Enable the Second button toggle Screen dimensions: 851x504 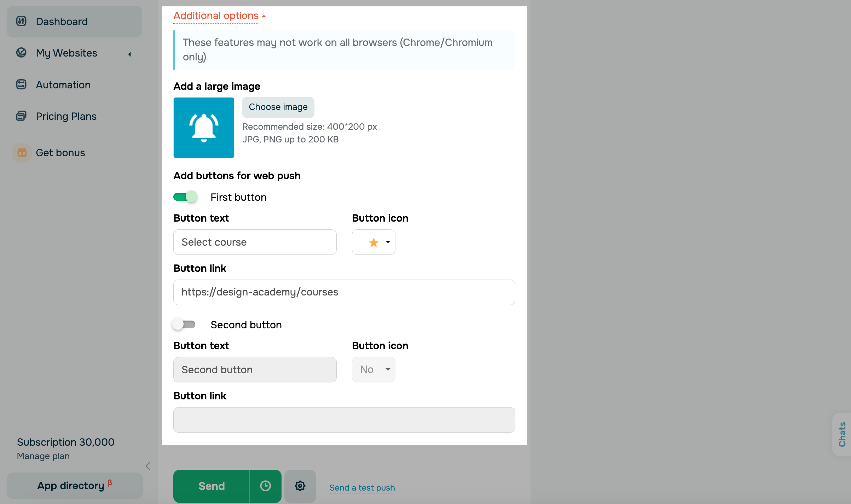184,324
